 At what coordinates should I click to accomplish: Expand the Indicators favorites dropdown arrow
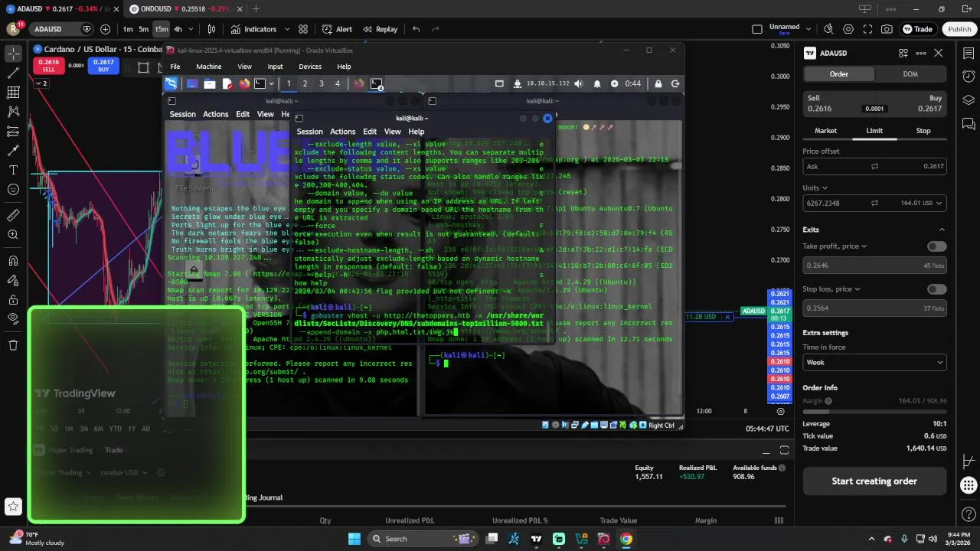(287, 29)
